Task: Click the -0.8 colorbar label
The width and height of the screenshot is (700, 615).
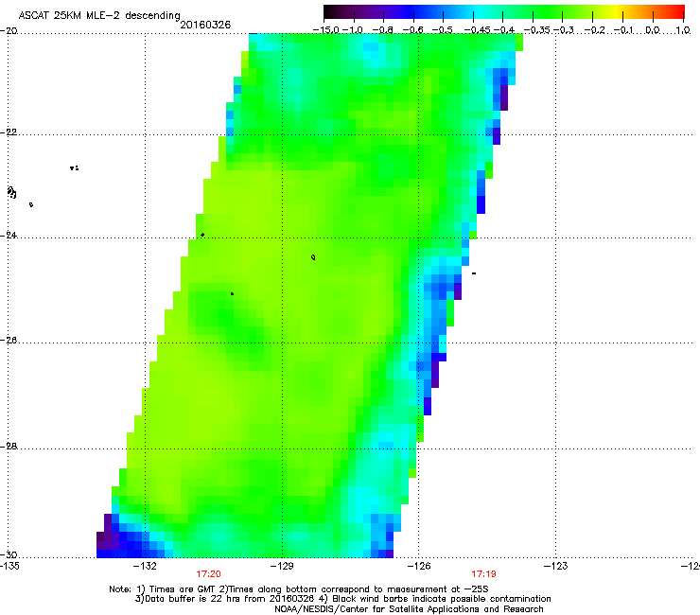Action: 383,30
